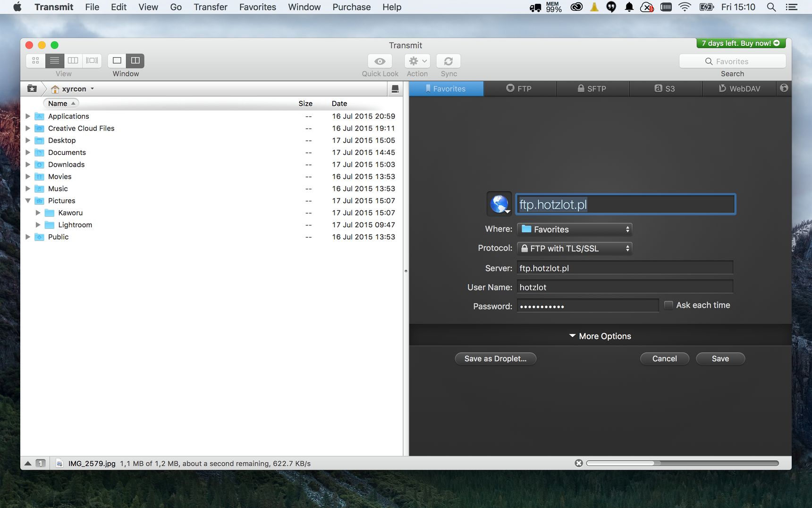Switch to list view mode
812x508 pixels.
[54, 60]
